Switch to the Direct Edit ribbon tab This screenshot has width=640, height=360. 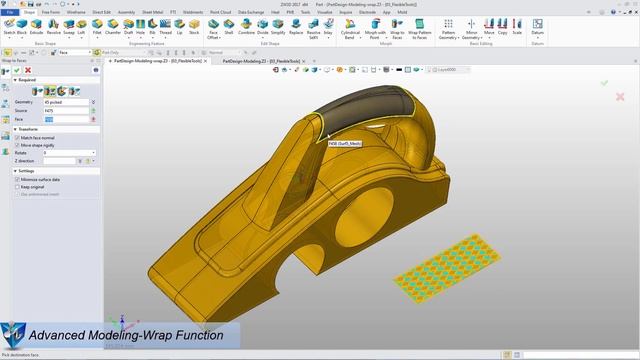tap(101, 12)
